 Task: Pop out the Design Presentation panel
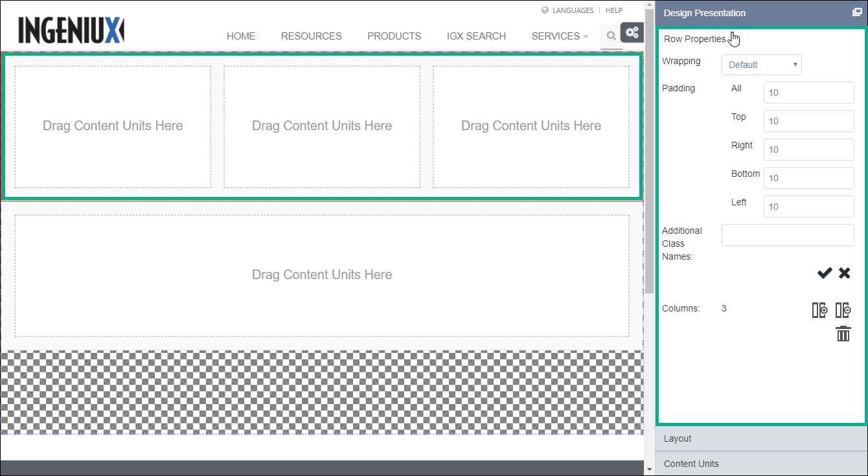tap(857, 12)
